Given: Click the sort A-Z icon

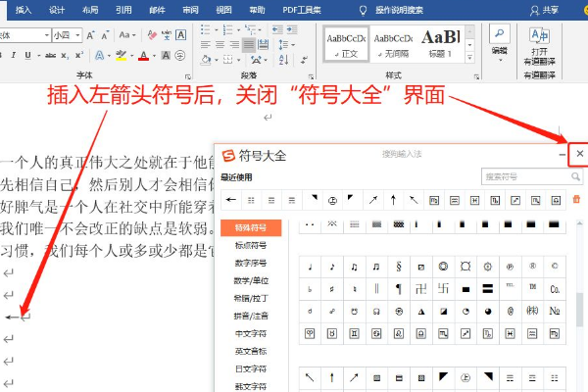Looking at the screenshot, I should click(x=284, y=59).
